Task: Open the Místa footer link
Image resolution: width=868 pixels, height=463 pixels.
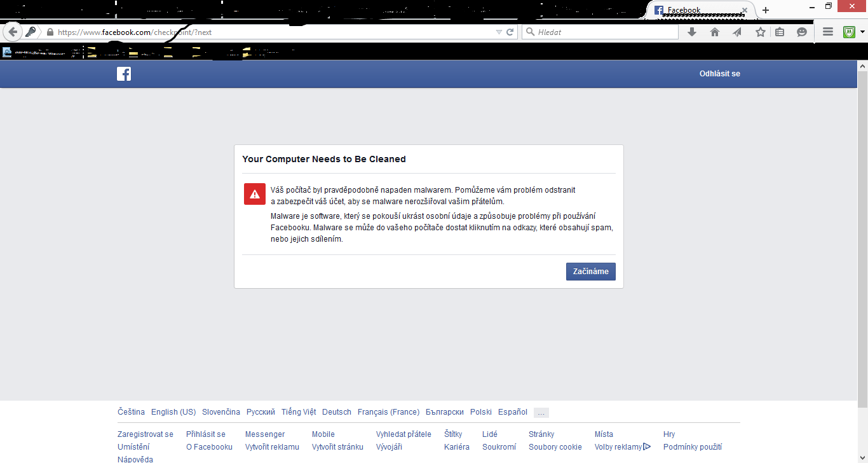Action: pyautogui.click(x=604, y=434)
